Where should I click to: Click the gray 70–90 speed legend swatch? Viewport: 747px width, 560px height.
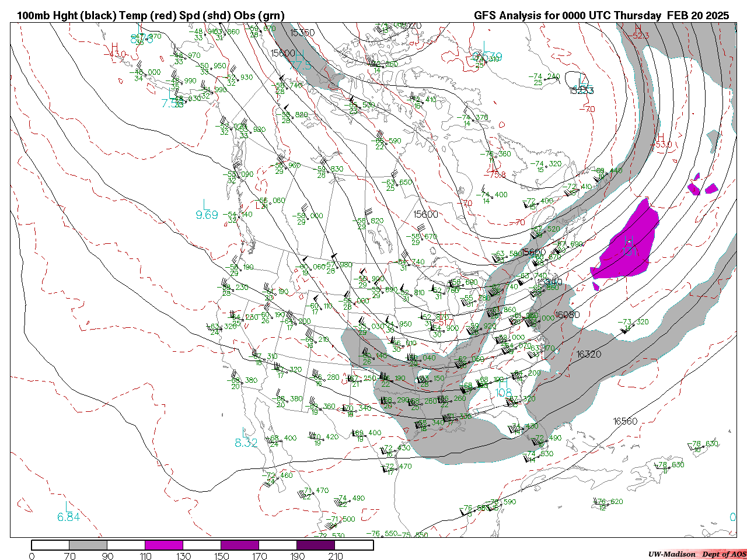pyautogui.click(x=88, y=545)
